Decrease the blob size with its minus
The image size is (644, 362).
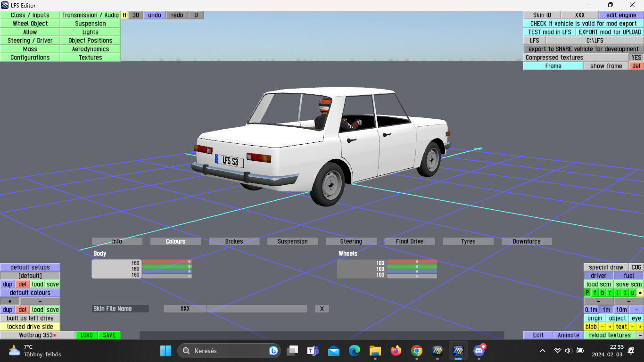[x=603, y=327]
